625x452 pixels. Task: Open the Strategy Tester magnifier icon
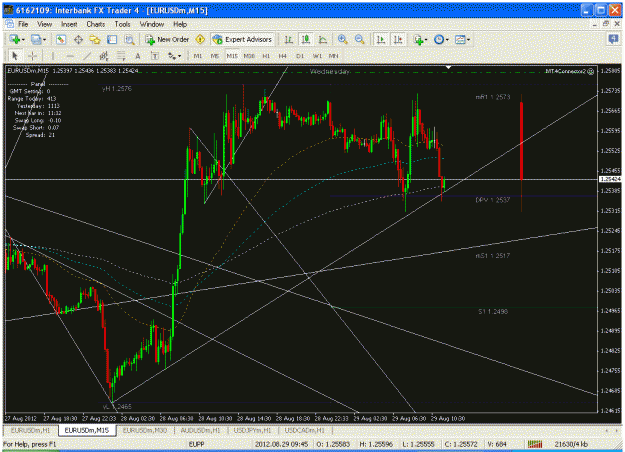(x=129, y=39)
